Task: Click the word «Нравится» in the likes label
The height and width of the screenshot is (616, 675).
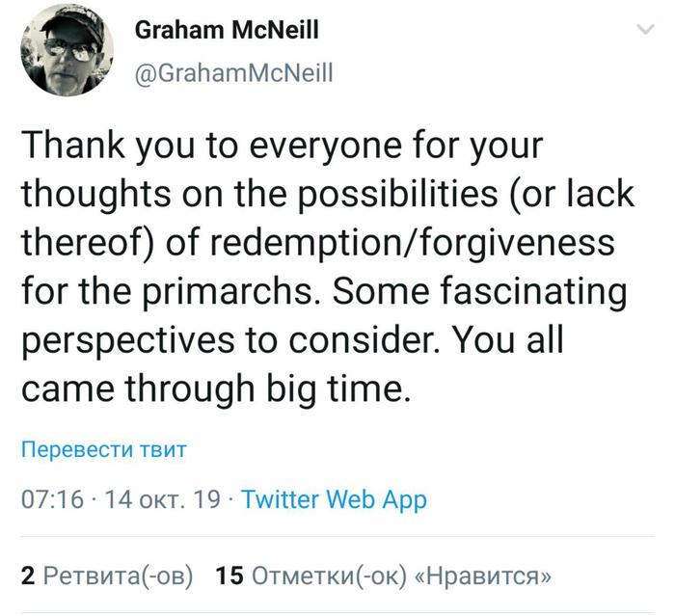Action: 482,576
